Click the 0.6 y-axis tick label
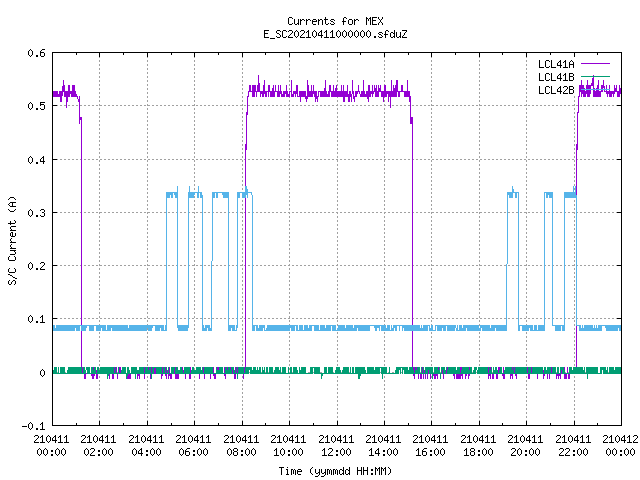 point(36,53)
